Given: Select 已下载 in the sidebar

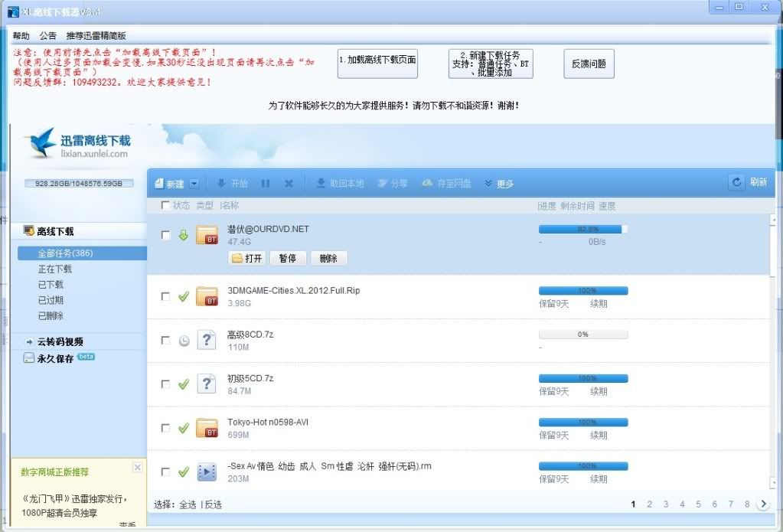Looking at the screenshot, I should coord(51,285).
